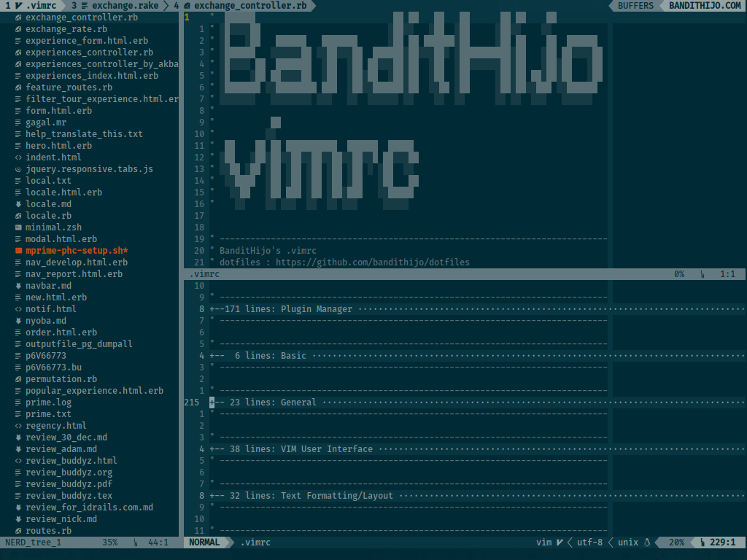Click the HTML code icon beside notif.html
The height and width of the screenshot is (560, 747).
18,309
